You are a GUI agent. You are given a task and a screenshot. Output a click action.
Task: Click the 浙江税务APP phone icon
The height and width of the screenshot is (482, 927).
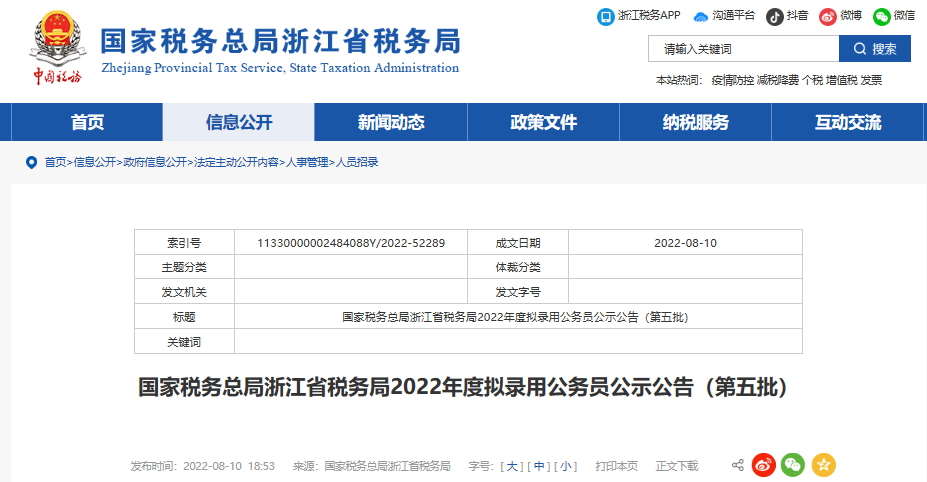(605, 16)
